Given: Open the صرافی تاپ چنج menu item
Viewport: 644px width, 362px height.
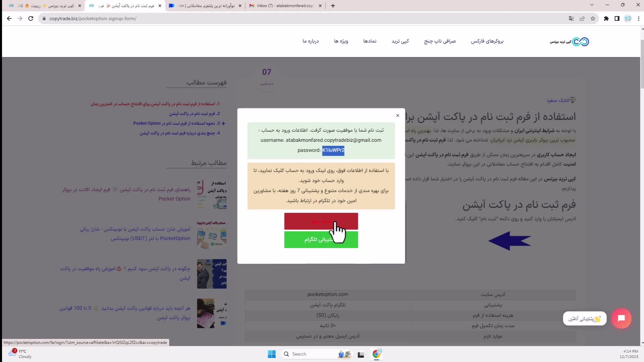Looking at the screenshot, I should point(440,41).
